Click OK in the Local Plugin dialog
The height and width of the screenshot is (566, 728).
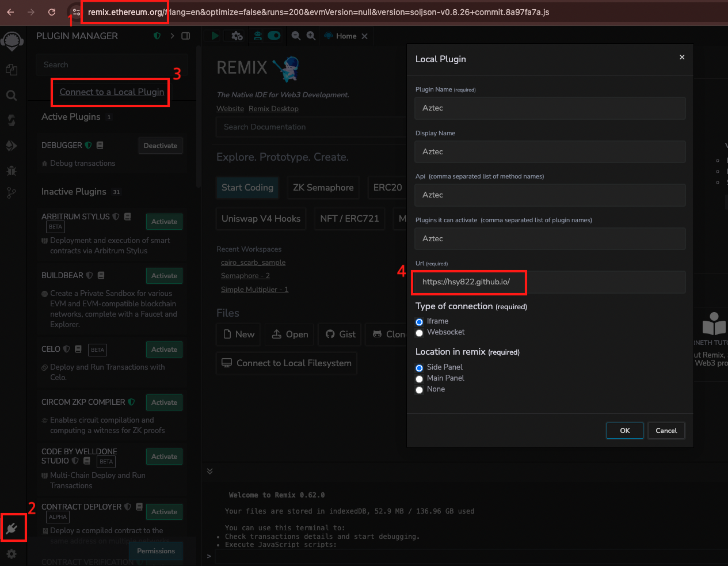(x=624, y=431)
